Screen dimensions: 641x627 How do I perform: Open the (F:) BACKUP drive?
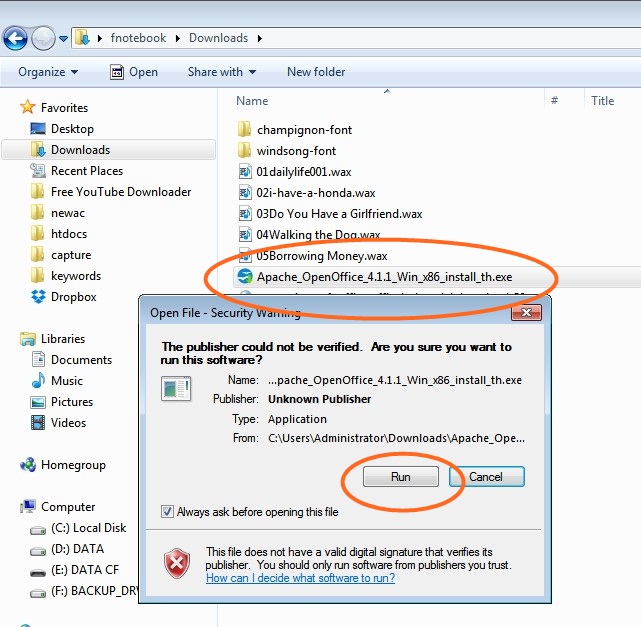point(84,591)
